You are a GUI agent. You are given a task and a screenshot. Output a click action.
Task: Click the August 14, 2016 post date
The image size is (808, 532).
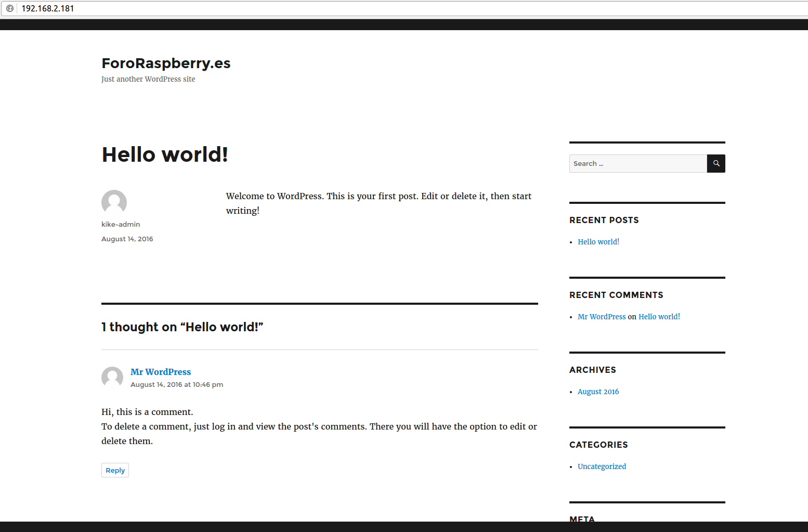coord(127,239)
